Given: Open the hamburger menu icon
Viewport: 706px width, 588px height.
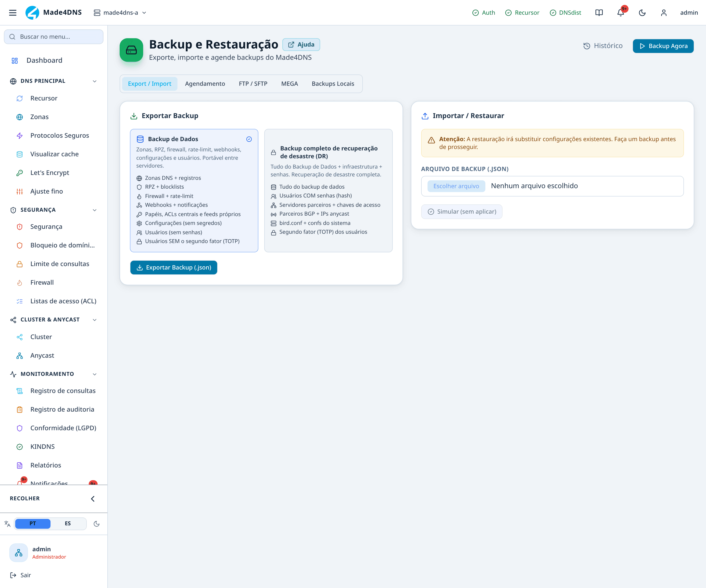Looking at the screenshot, I should [x=13, y=13].
